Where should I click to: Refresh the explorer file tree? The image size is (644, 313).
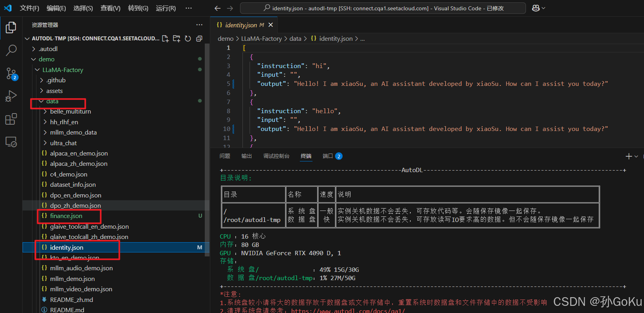tap(188, 38)
